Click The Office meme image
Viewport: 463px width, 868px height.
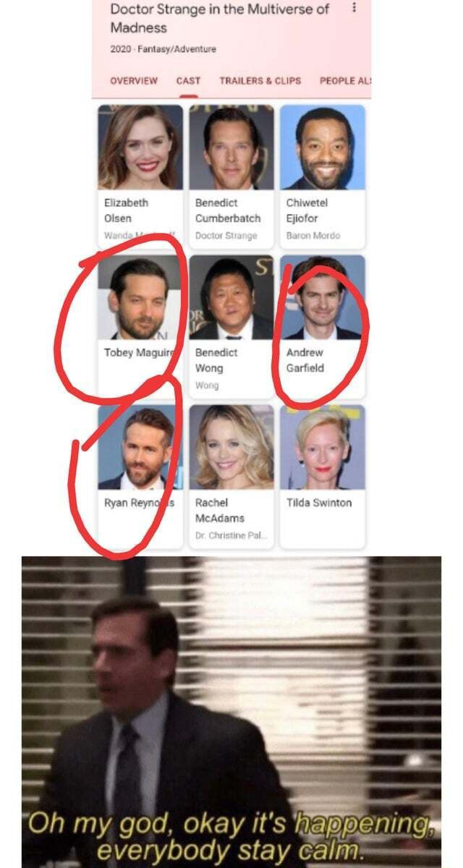click(x=231, y=712)
